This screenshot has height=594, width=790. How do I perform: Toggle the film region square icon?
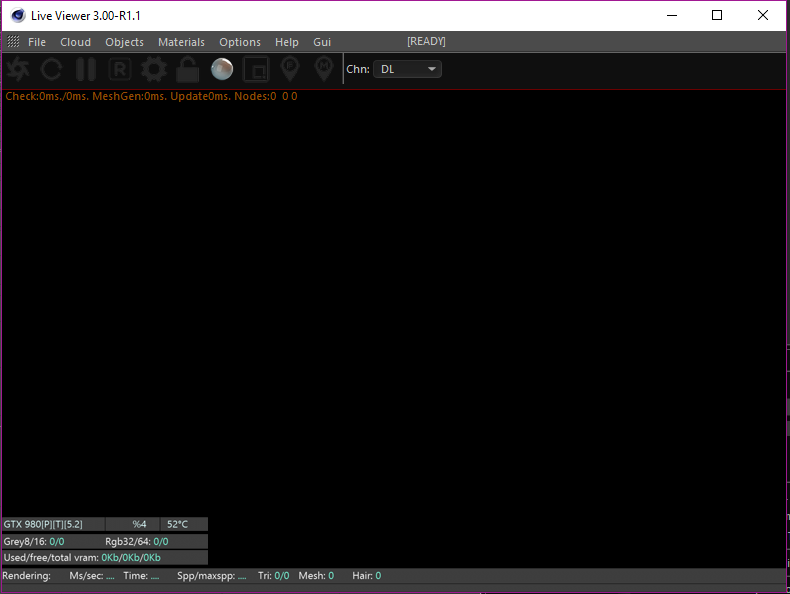[256, 69]
